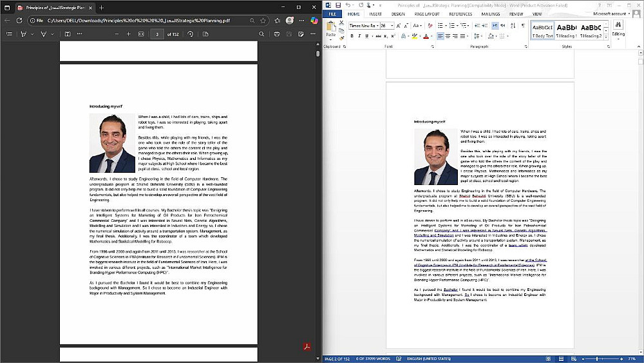The image size is (644, 363).
Task: Apply Heading 2 style
Action: tap(591, 31)
